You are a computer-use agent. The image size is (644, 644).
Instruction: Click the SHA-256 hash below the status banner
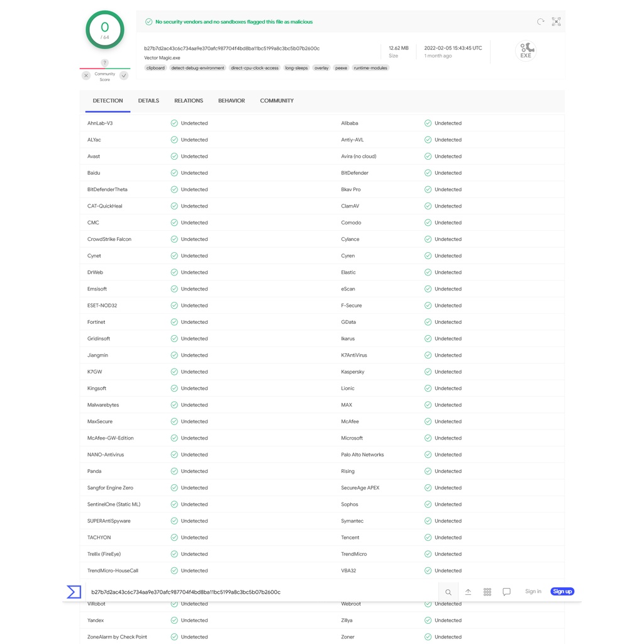click(231, 48)
